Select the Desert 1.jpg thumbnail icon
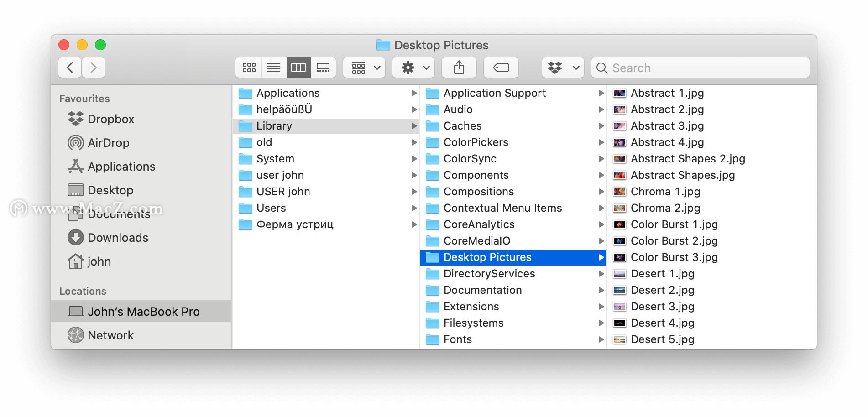 coord(620,274)
